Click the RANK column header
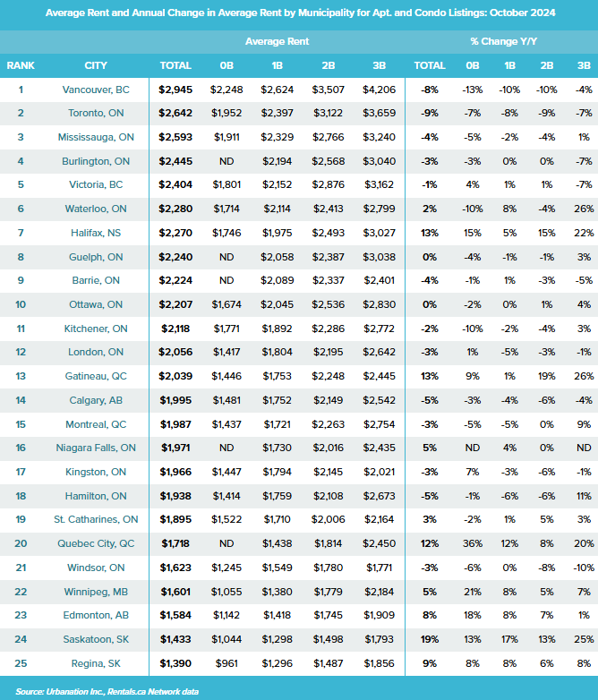The height and width of the screenshot is (700, 598). pos(21,65)
